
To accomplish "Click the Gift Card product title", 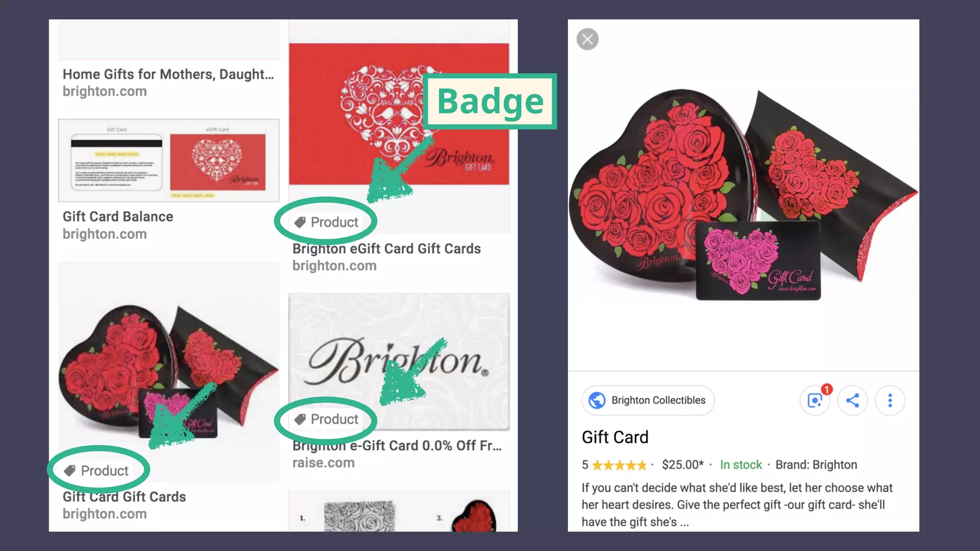I will click(x=615, y=437).
